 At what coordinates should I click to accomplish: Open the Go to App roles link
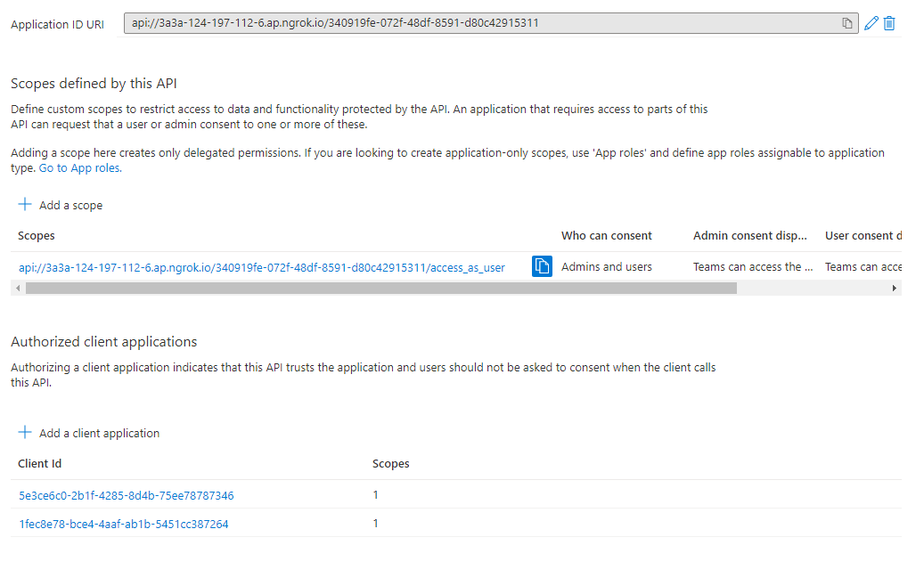pyautogui.click(x=78, y=167)
